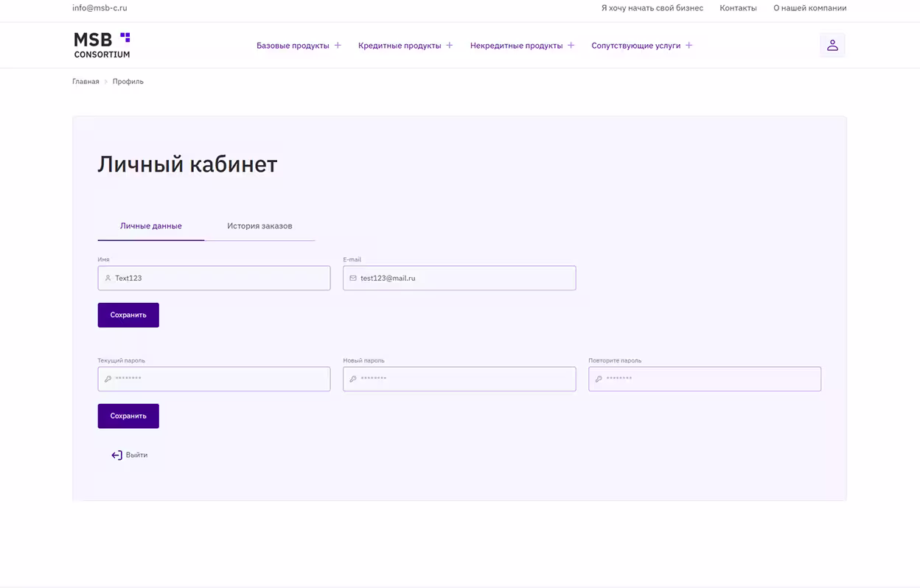This screenshot has width=920, height=588.
Task: Open the user profile icon in header
Action: [832, 46]
